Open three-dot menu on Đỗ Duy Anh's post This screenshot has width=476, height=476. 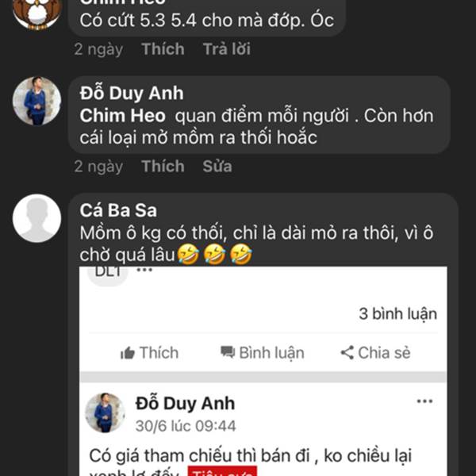(424, 401)
